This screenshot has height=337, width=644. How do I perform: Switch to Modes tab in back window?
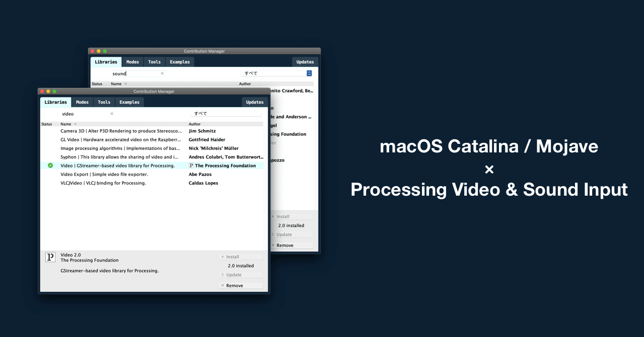pos(132,62)
